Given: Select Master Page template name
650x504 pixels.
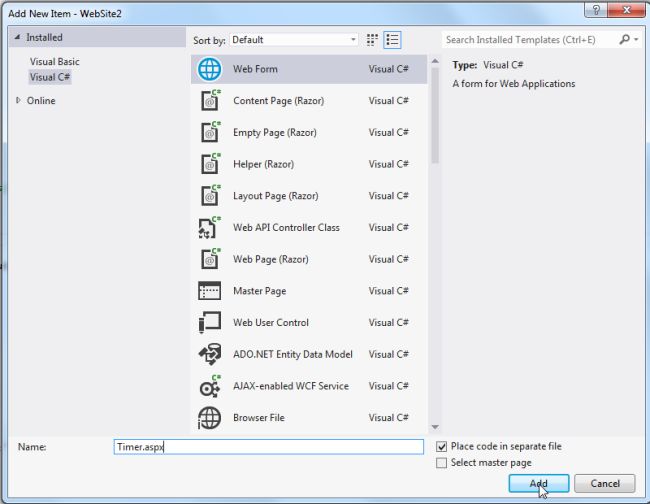Looking at the screenshot, I should tap(260, 291).
